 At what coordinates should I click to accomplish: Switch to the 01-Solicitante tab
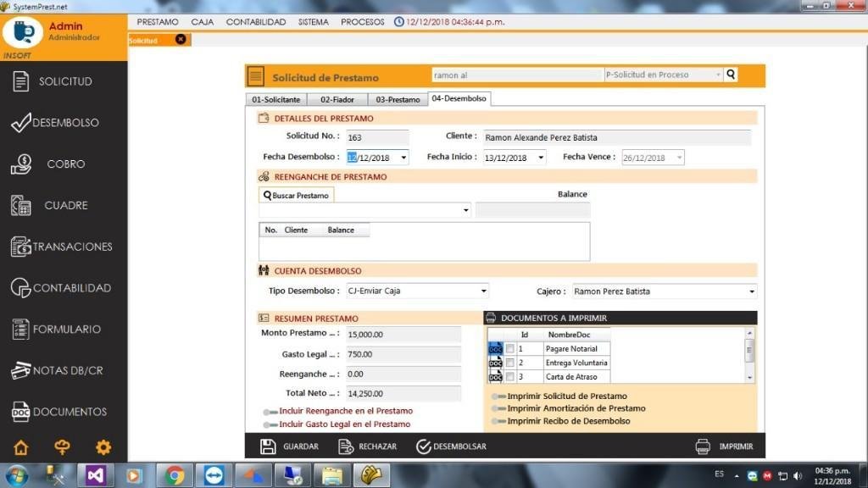[x=275, y=100]
